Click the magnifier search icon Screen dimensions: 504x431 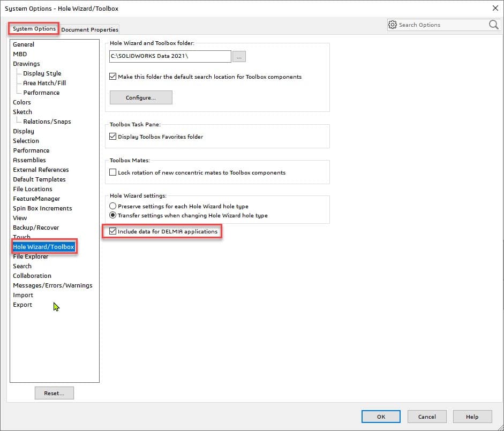pos(493,25)
